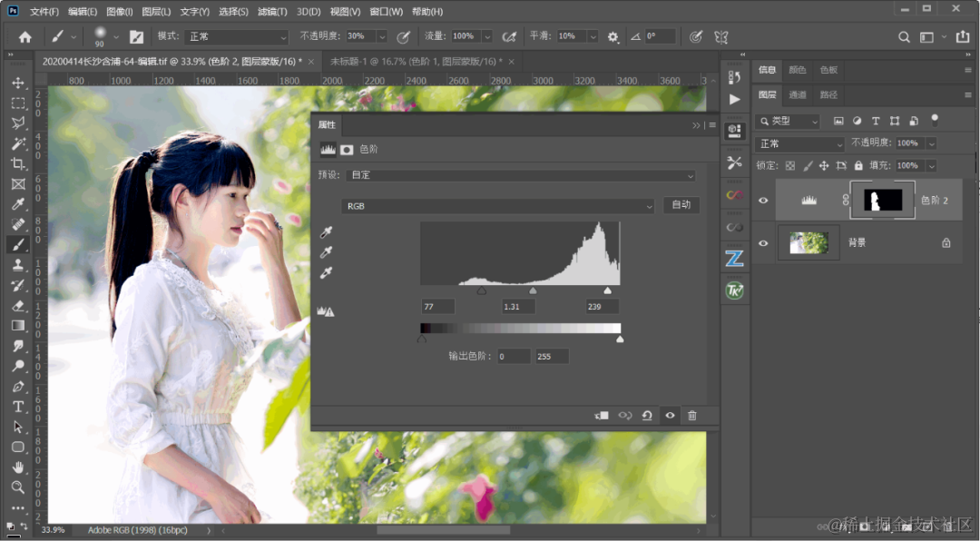
Task: Select the Eraser tool
Action: coord(18,305)
